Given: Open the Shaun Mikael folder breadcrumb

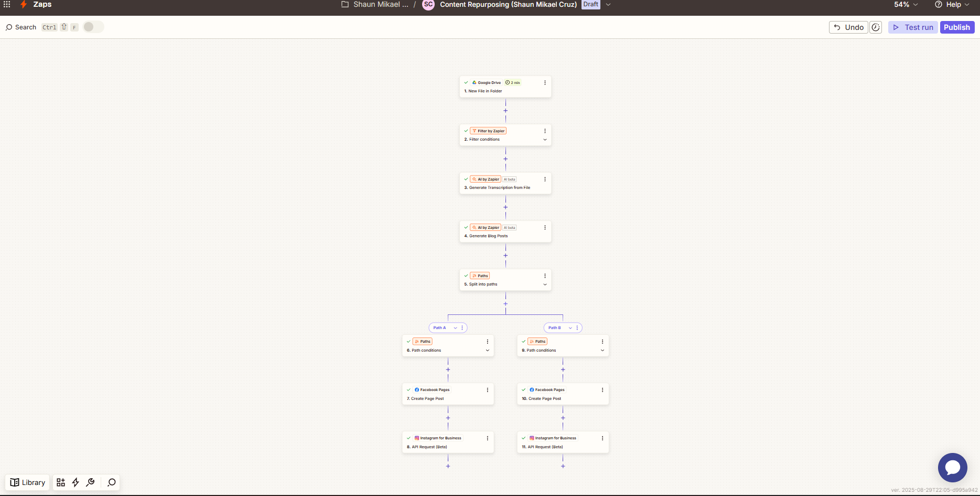Looking at the screenshot, I should (x=374, y=4).
